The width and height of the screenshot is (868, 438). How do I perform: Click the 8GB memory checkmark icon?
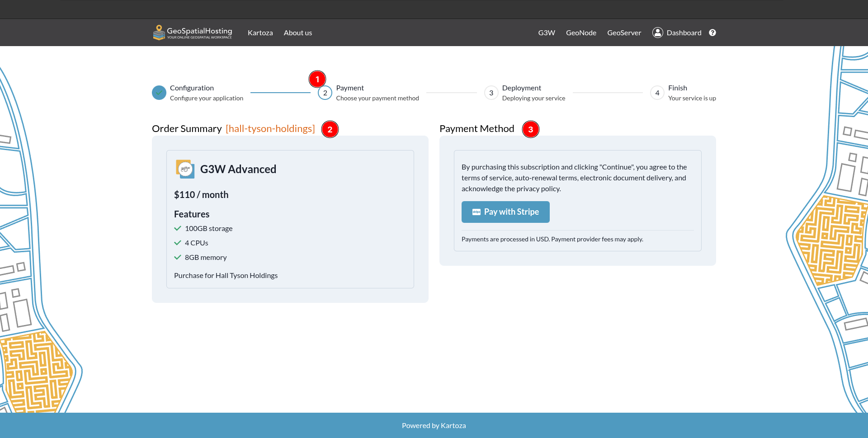178,257
